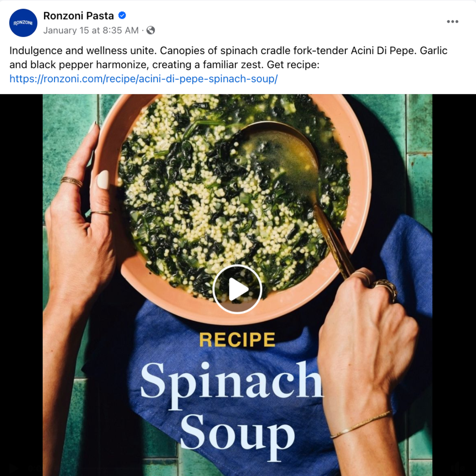The height and width of the screenshot is (476, 476).
Task: Click the post caption starting with Indulgence
Action: coord(228,57)
